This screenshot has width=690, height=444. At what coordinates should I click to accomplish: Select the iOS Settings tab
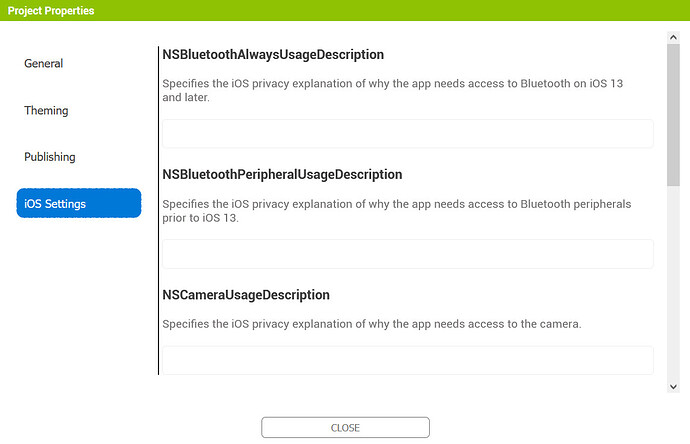(x=78, y=204)
